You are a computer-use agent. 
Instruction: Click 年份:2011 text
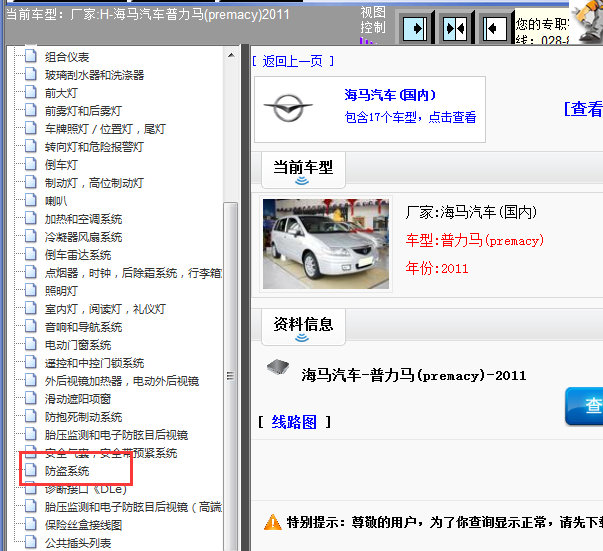coord(437,268)
